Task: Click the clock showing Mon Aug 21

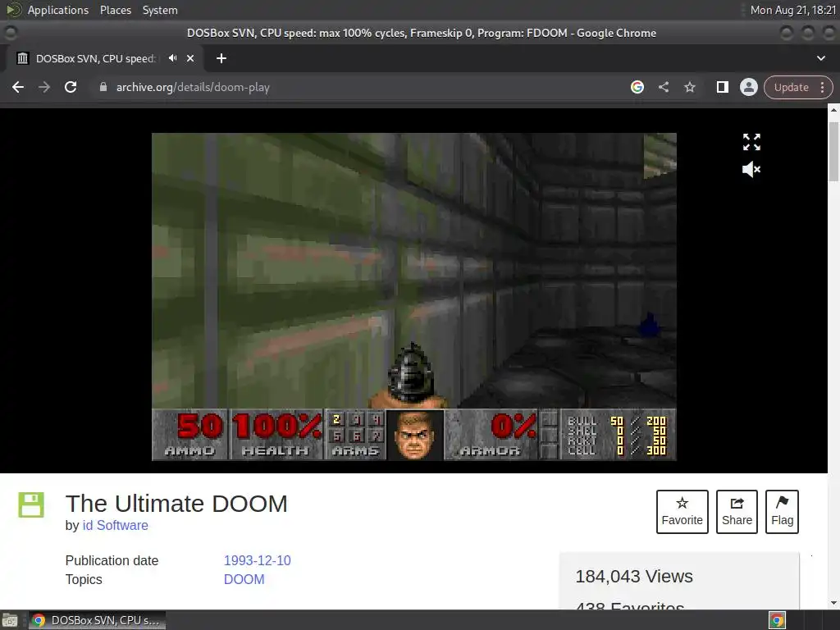Action: (793, 10)
